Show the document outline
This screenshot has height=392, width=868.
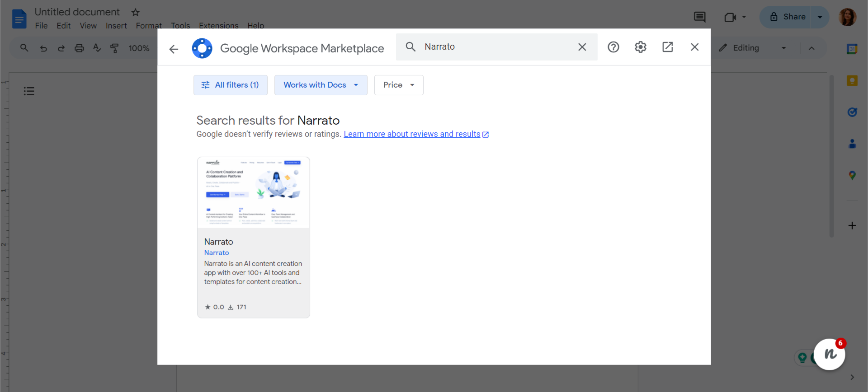click(x=29, y=91)
